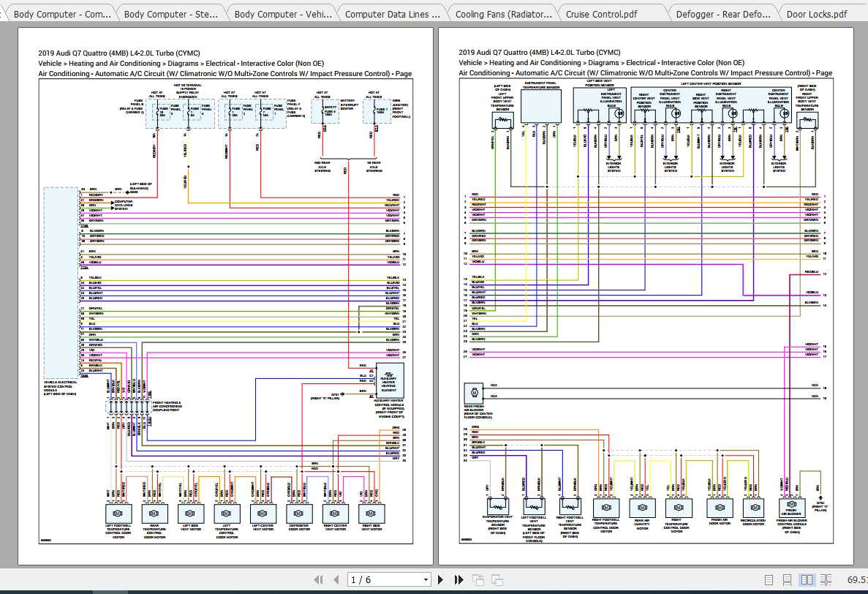
Task: Click the previous view icon
Action: click(x=478, y=579)
